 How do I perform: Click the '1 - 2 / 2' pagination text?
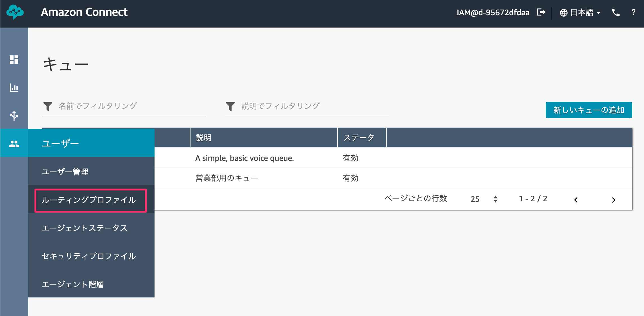pos(533,199)
